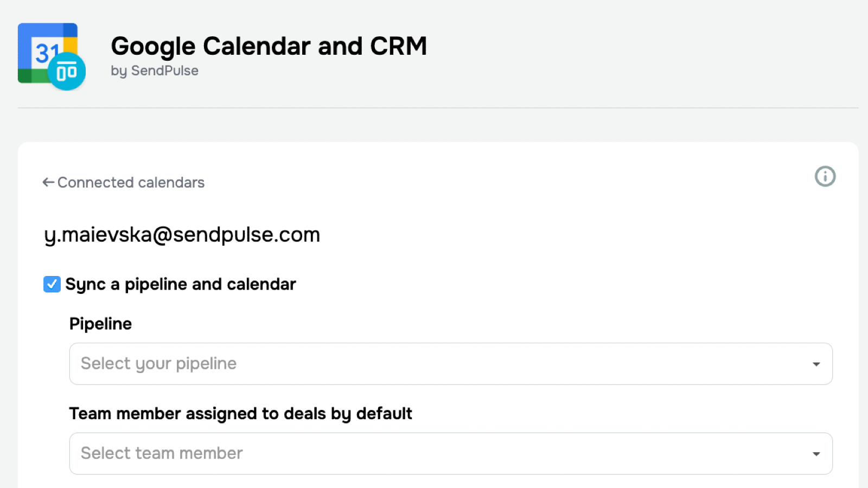Viewport: 868px width, 488px height.
Task: Open the Select your pipeline dropdown
Action: click(x=450, y=364)
